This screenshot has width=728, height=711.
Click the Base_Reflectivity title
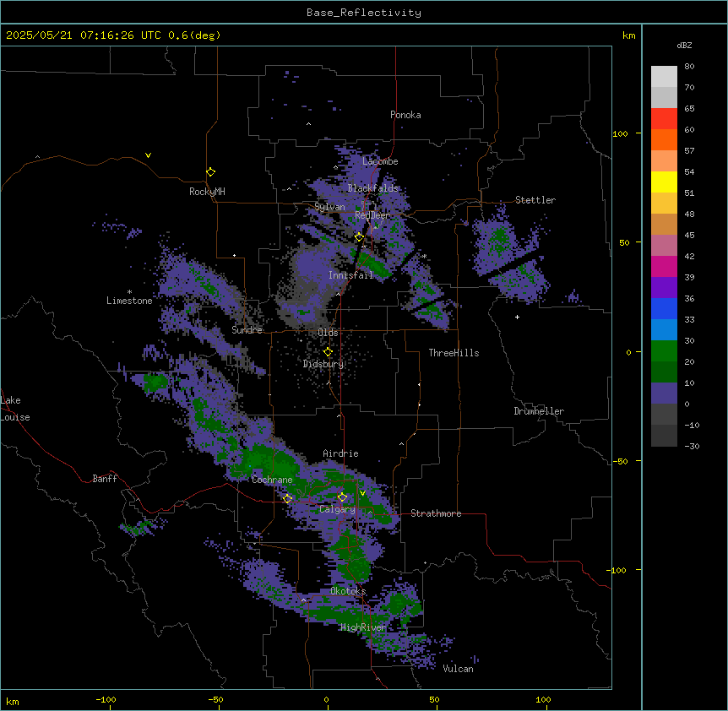tap(364, 13)
